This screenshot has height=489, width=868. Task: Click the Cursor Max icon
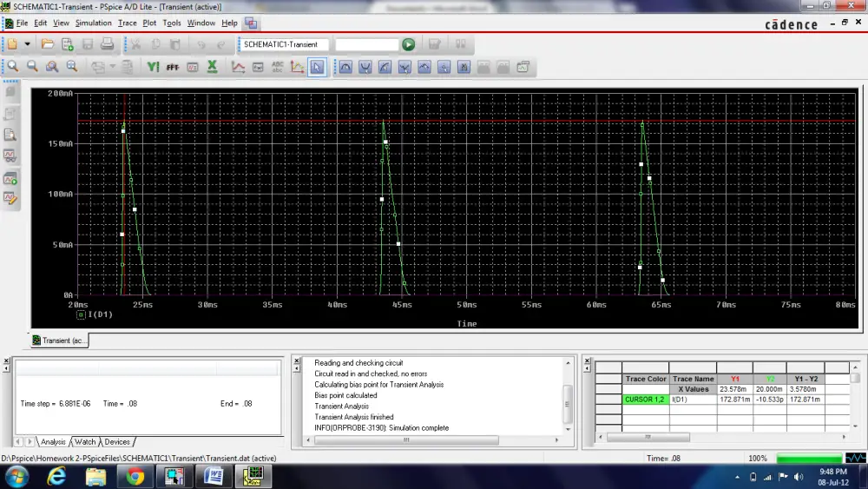(424, 67)
